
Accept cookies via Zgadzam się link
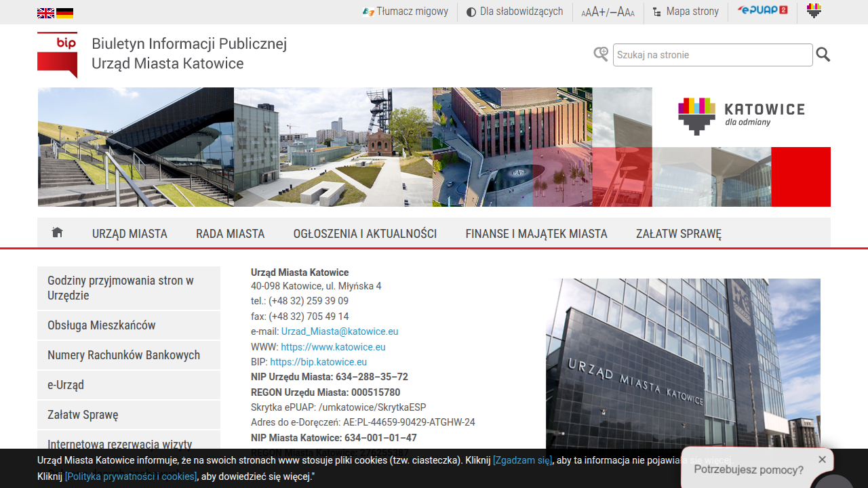[522, 460]
